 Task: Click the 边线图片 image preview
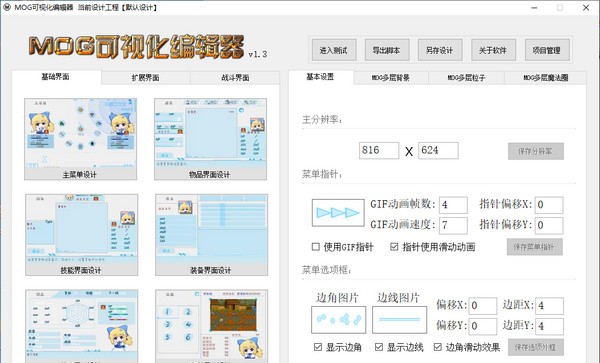pos(399,320)
